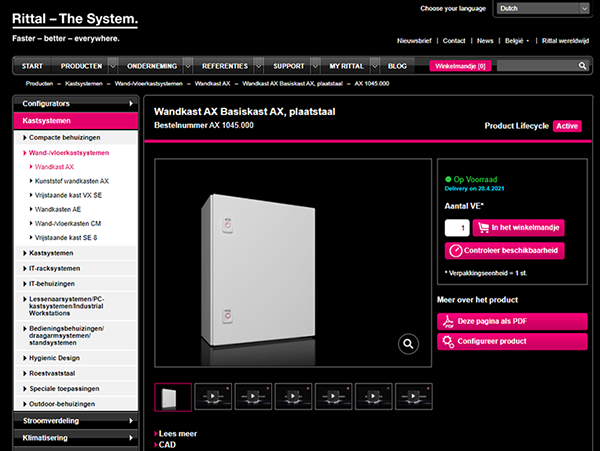Click the clock icon on Controleer beschikbaarheid
600x451 pixels.
(456, 250)
